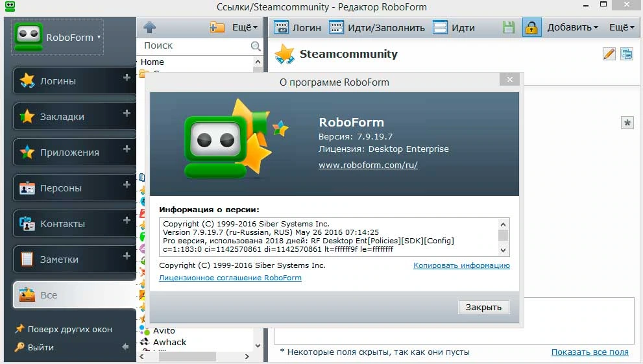Create new folder with folder-plus icon
This screenshot has height=364, width=643.
[217, 27]
